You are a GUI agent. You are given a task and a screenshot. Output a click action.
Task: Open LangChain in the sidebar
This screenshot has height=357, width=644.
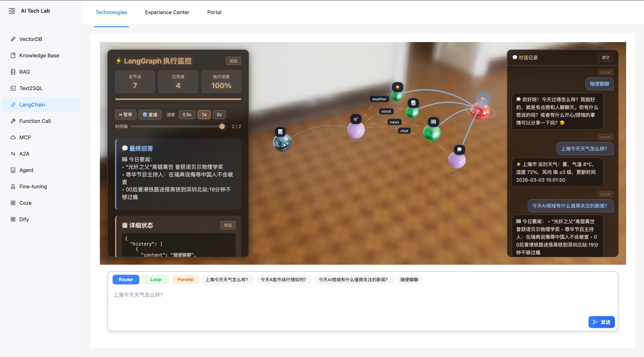(41, 105)
